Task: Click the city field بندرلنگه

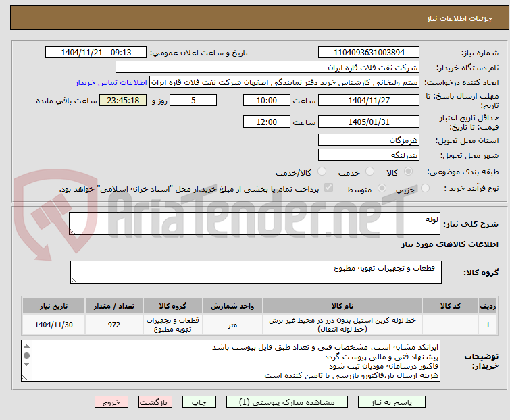Action: pyautogui.click(x=369, y=155)
